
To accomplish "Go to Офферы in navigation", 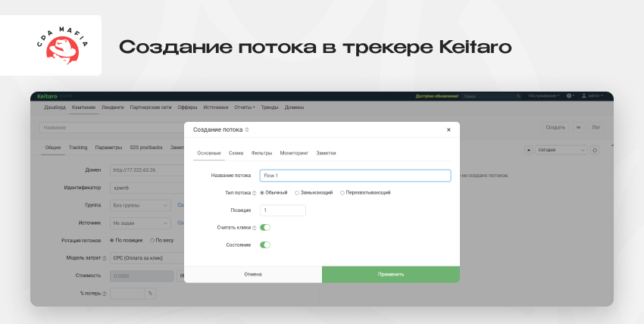I will point(187,107).
